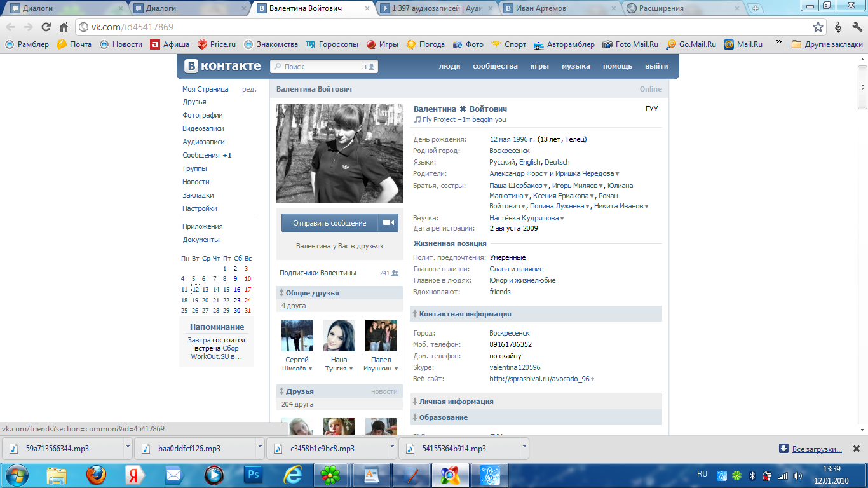Image resolution: width=868 pixels, height=488 pixels.
Task: Open downloaded file baa0ddfef126.mp3
Action: (x=191, y=448)
